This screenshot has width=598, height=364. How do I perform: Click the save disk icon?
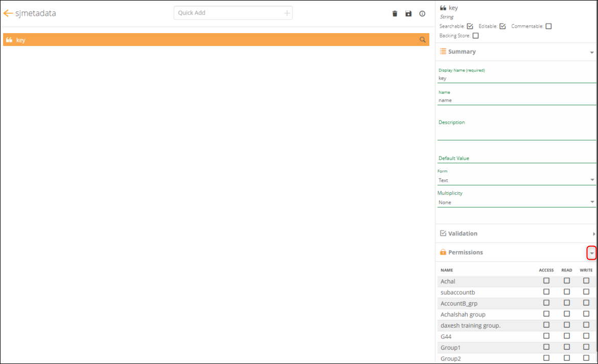pos(408,14)
